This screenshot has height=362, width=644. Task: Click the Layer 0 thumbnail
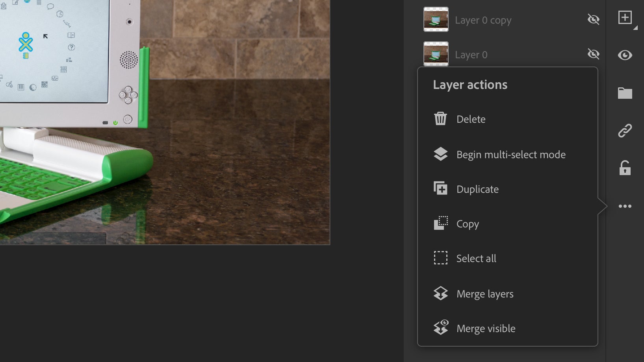[x=436, y=54]
